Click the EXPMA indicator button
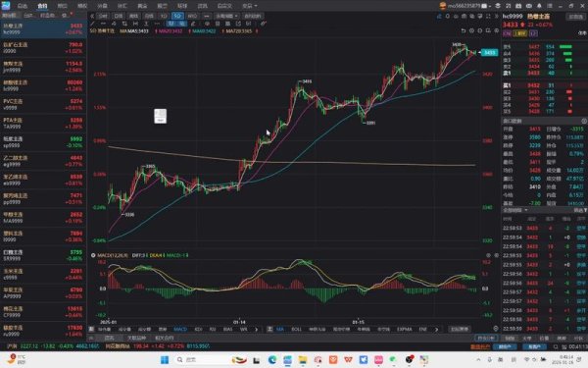 [404, 329]
